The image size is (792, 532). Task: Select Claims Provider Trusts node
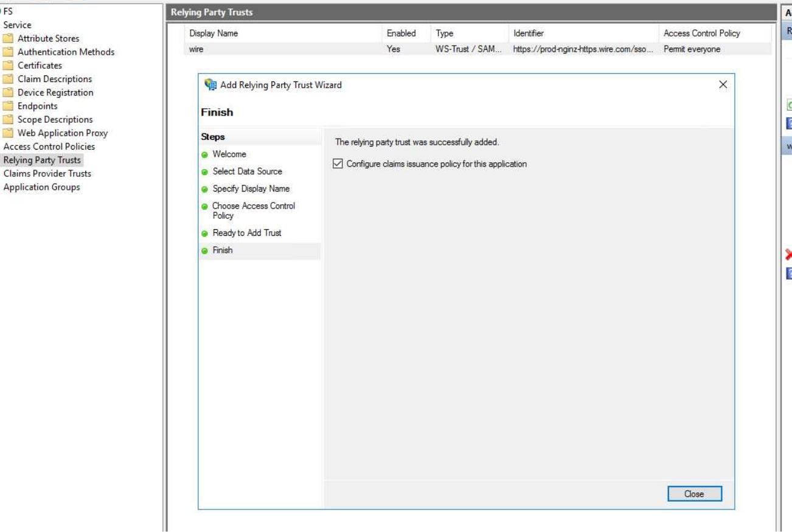click(47, 173)
